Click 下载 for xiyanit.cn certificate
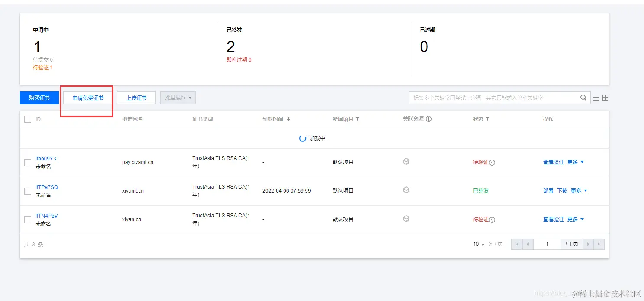The width and height of the screenshot is (644, 301). pos(562,190)
